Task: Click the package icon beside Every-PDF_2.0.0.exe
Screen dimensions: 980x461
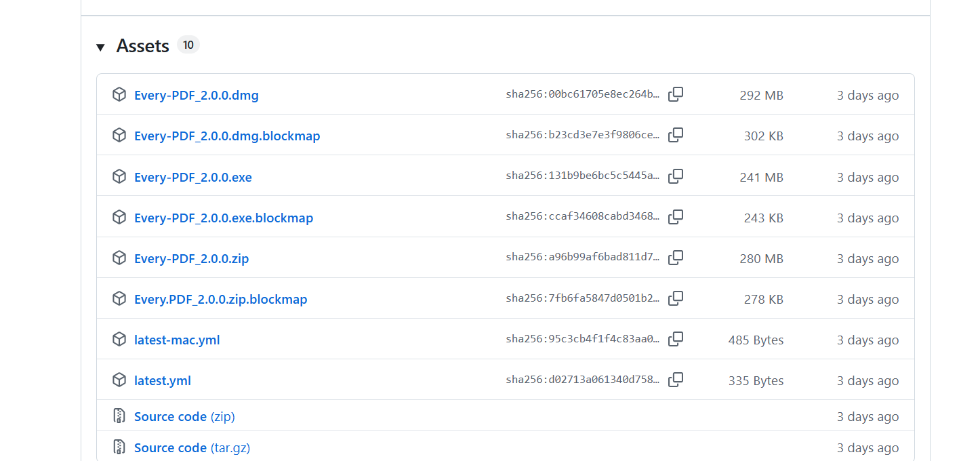Action: tap(119, 176)
